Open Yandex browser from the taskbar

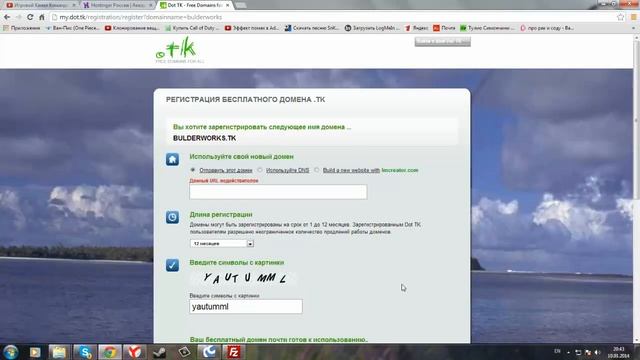(x=135, y=352)
